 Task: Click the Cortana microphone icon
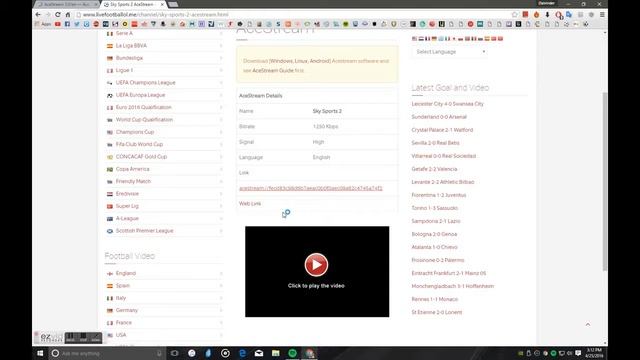(x=159, y=353)
